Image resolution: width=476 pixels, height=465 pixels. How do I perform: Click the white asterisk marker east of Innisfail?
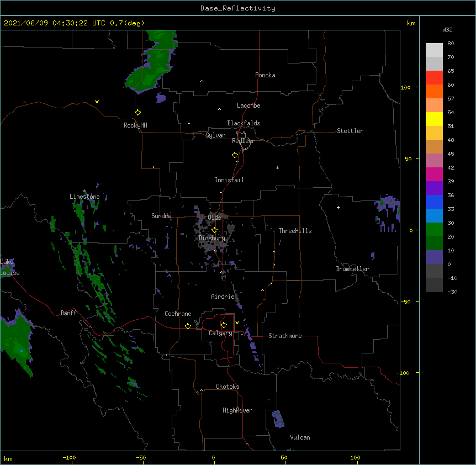277,167
